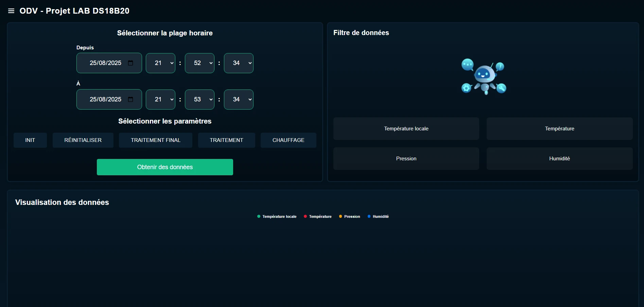Image resolution: width=644 pixels, height=307 pixels.
Task: Open the seconds dropdown for the À time
Action: [239, 99]
